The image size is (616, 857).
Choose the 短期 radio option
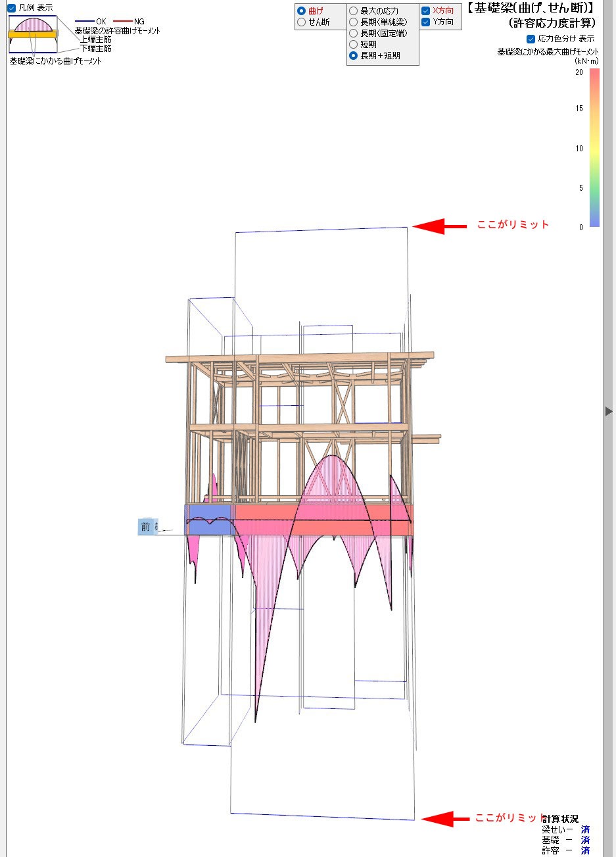(x=354, y=44)
